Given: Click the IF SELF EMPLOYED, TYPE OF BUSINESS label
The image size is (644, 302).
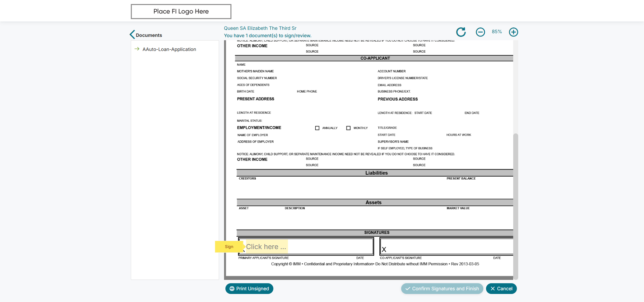Looking at the screenshot, I should [405, 148].
